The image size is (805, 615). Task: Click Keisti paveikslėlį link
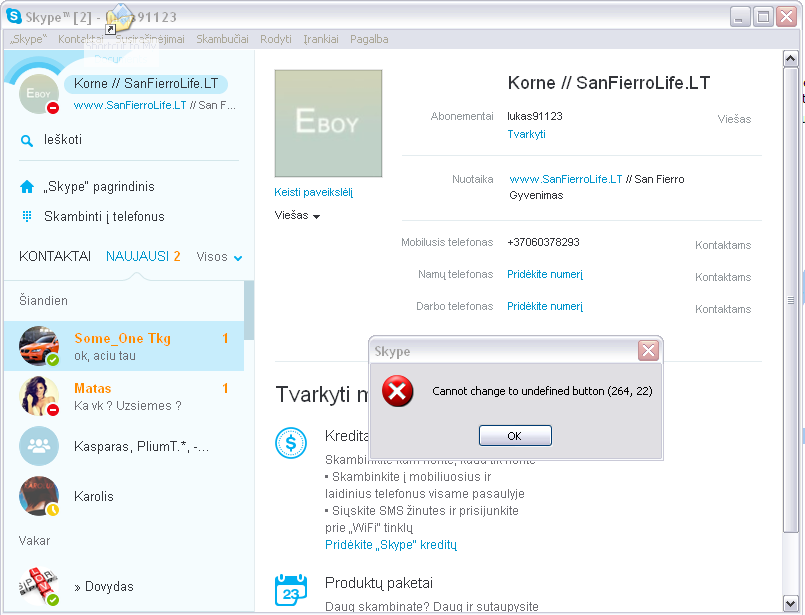313,192
